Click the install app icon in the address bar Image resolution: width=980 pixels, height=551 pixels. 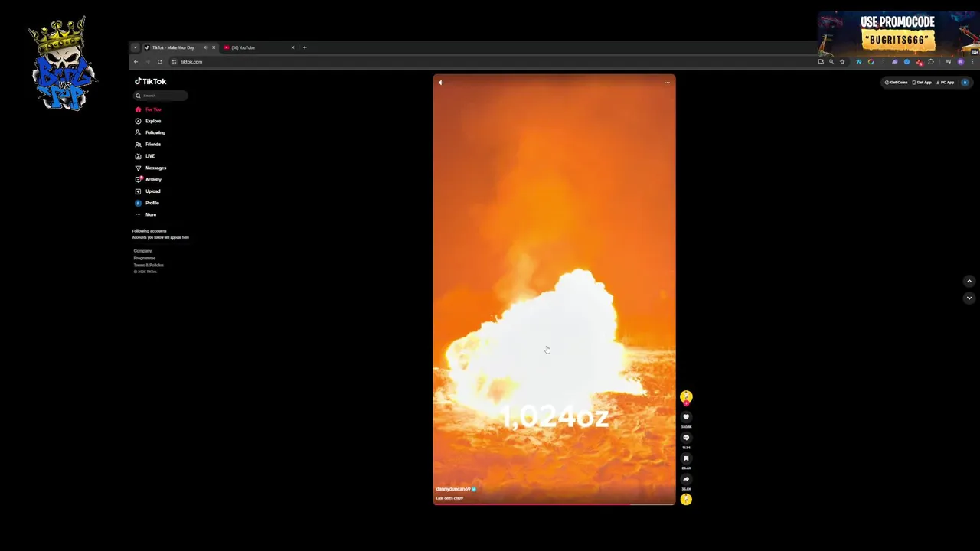tap(821, 62)
